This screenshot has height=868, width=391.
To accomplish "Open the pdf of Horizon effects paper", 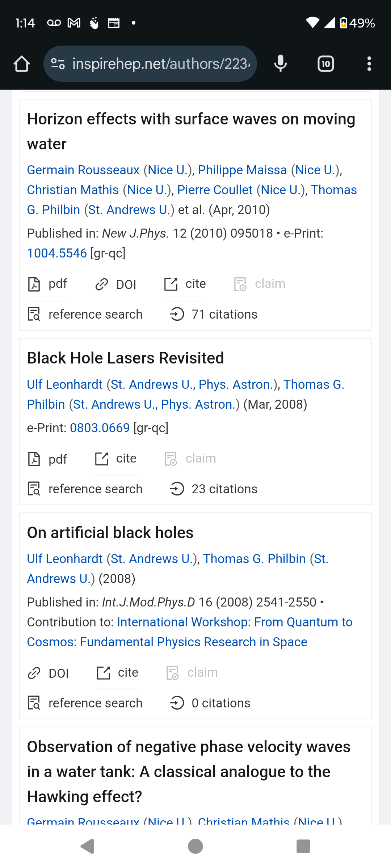I will (47, 284).
